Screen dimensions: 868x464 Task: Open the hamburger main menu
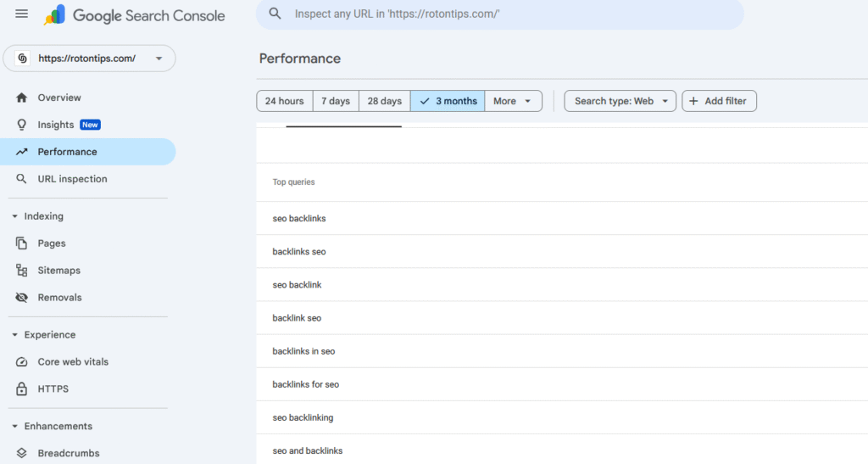pos(21,14)
